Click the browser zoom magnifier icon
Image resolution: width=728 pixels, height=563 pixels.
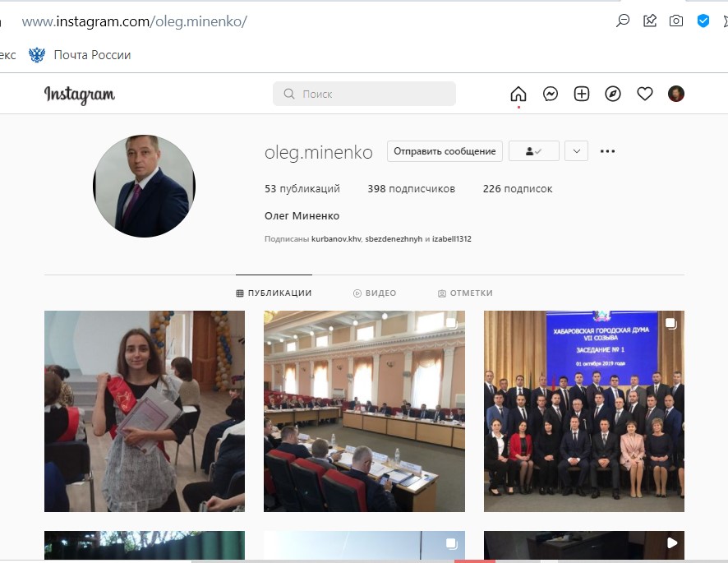pos(623,21)
